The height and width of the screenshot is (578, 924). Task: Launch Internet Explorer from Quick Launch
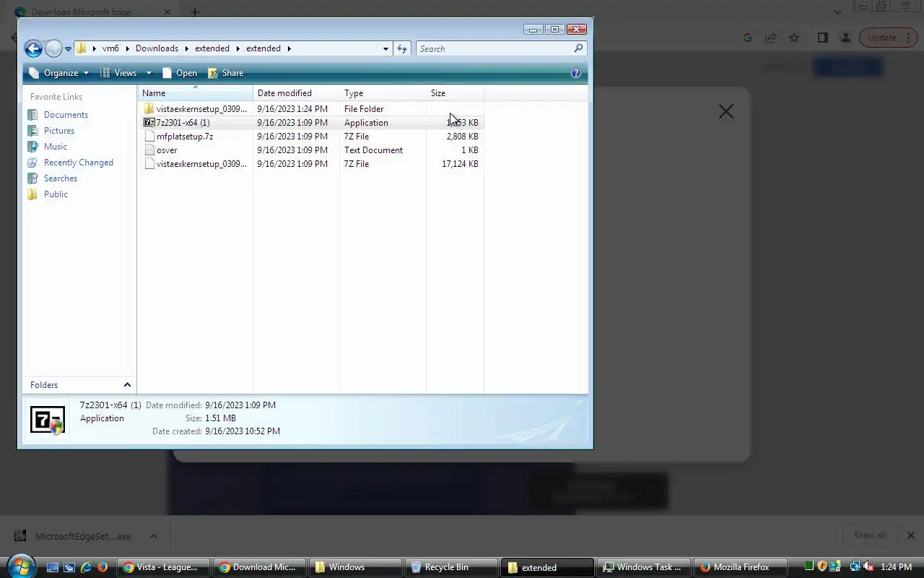86,567
